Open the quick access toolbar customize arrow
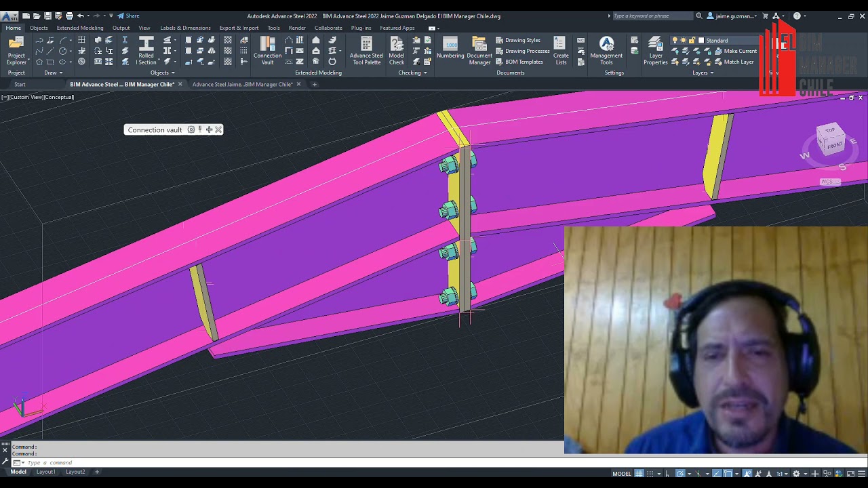 pos(111,16)
